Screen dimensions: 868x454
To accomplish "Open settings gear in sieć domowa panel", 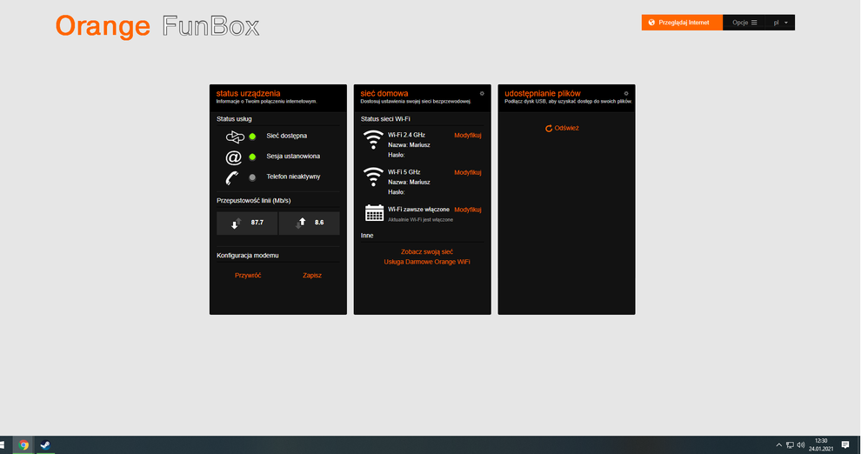I will pyautogui.click(x=482, y=93).
